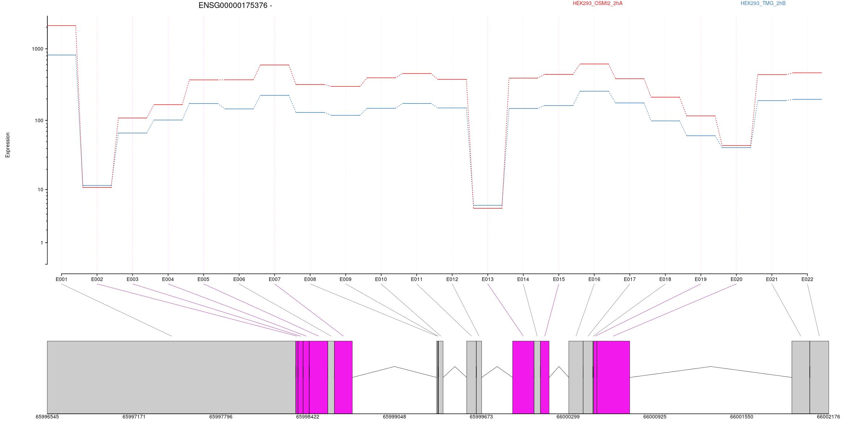
Task: Click exon label E008
Action: pos(310,279)
